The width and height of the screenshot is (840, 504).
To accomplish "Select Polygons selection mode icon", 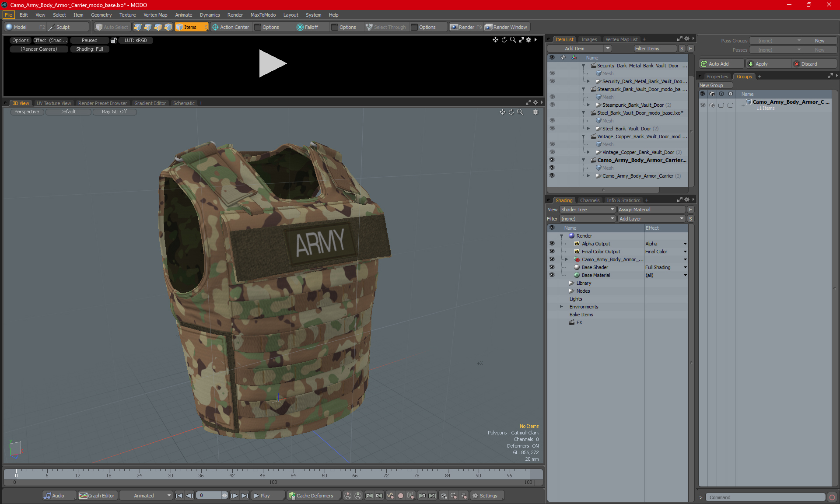I will tap(158, 27).
